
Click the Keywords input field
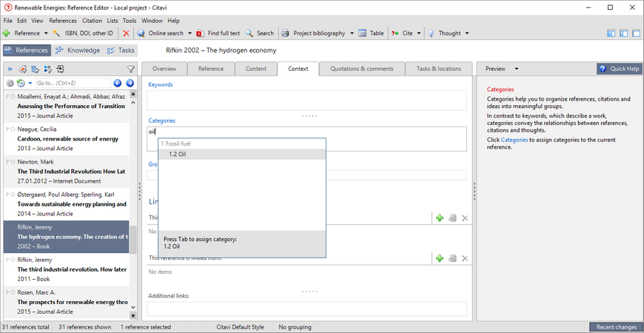pyautogui.click(x=306, y=101)
